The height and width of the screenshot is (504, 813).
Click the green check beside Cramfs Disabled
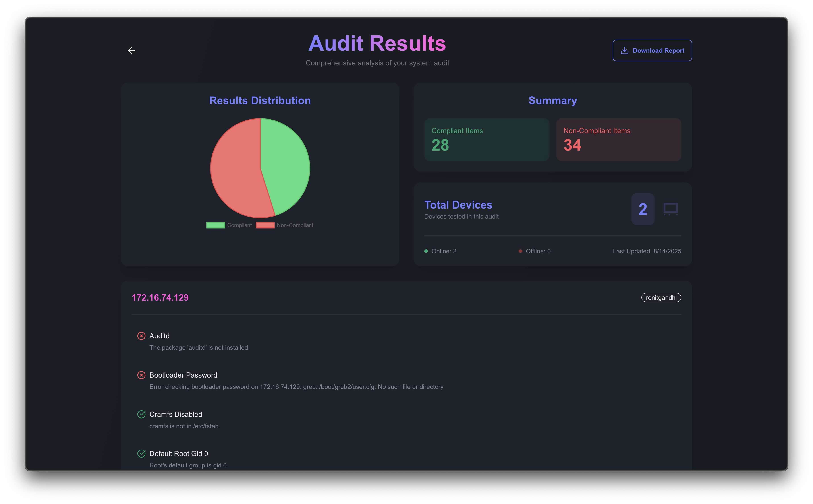141,414
